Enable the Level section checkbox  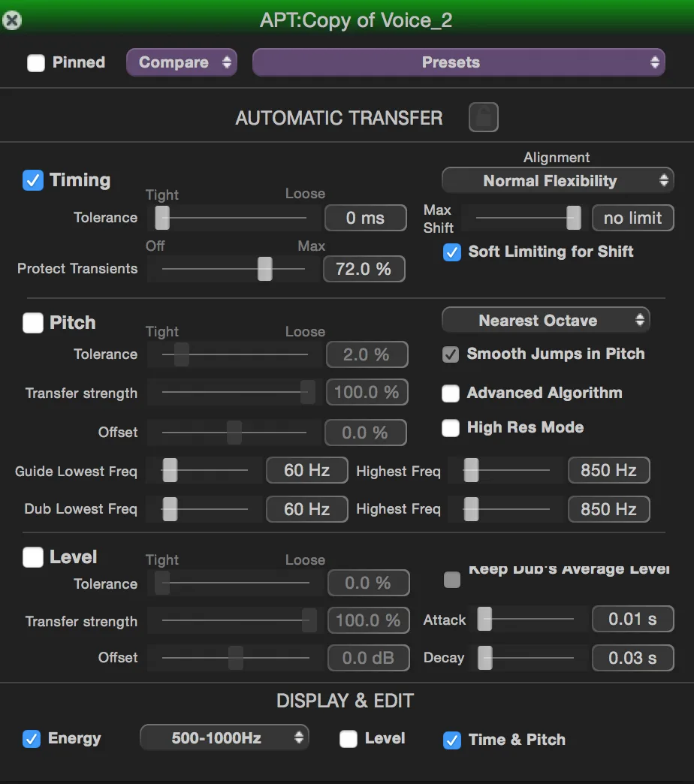pos(33,557)
